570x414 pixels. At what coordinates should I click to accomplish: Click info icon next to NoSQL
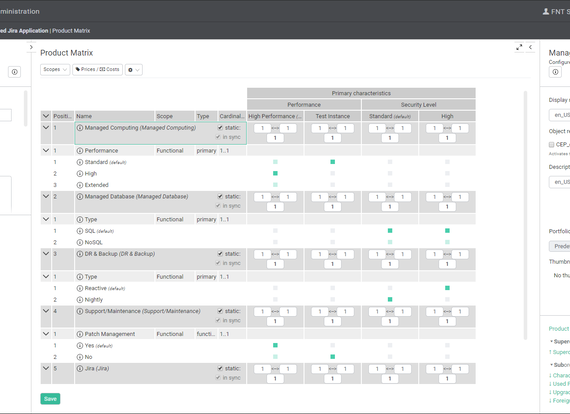(80, 242)
